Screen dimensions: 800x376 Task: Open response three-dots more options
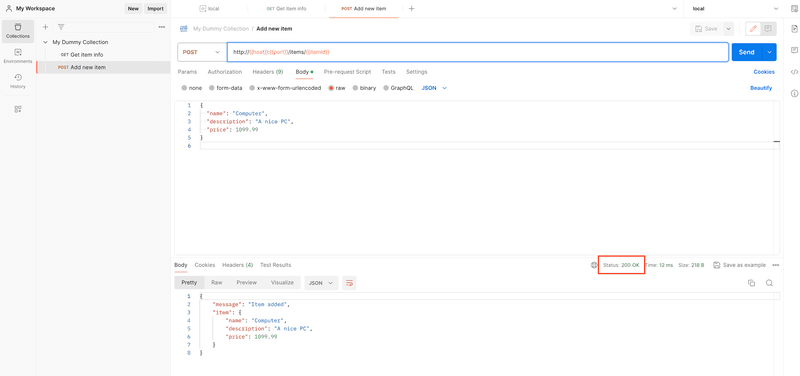point(776,265)
